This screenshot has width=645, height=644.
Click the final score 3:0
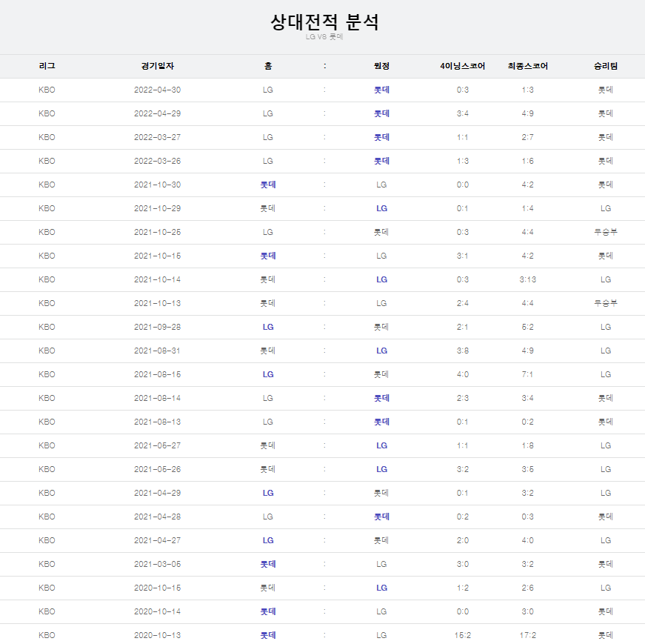tap(527, 611)
